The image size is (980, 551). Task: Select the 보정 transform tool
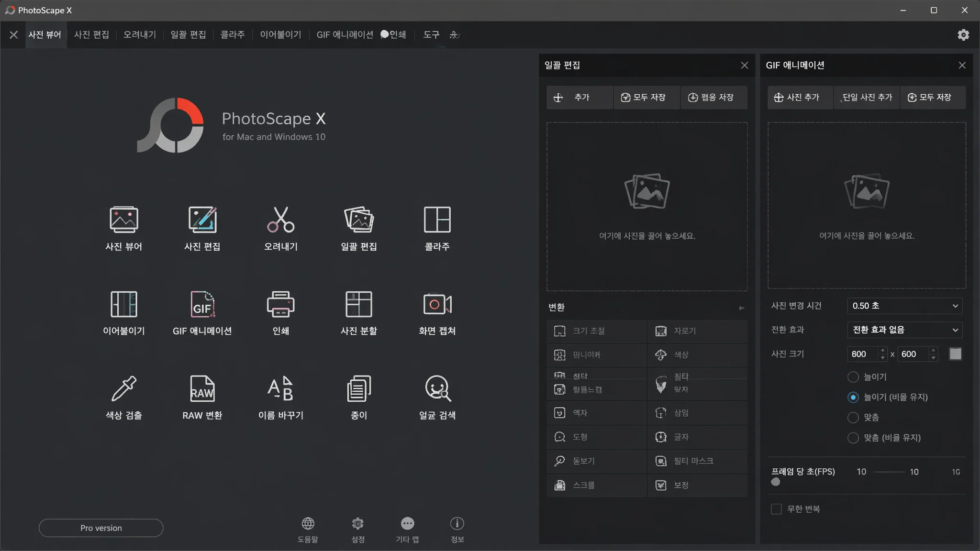697,485
